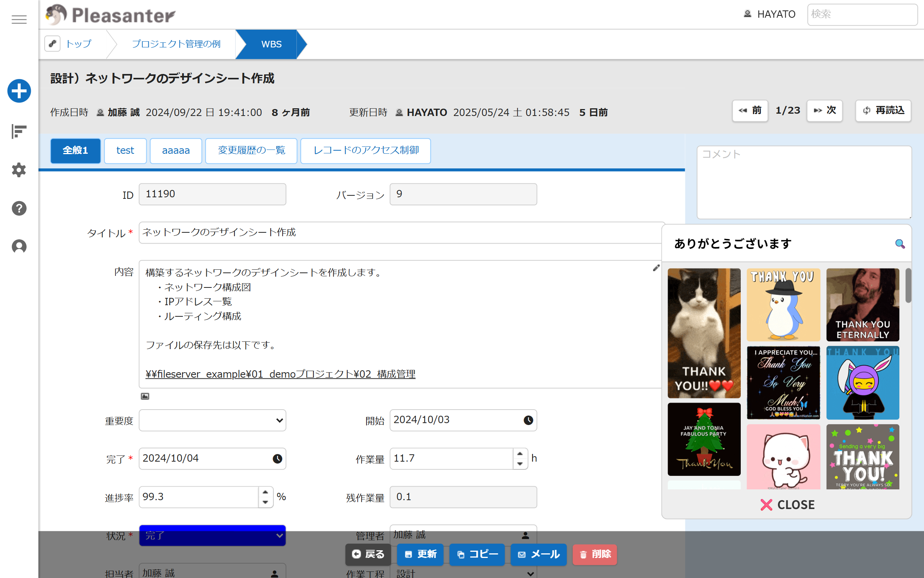Open the user account icon in the sidebar
Image resolution: width=924 pixels, height=578 pixels.
[x=18, y=247]
